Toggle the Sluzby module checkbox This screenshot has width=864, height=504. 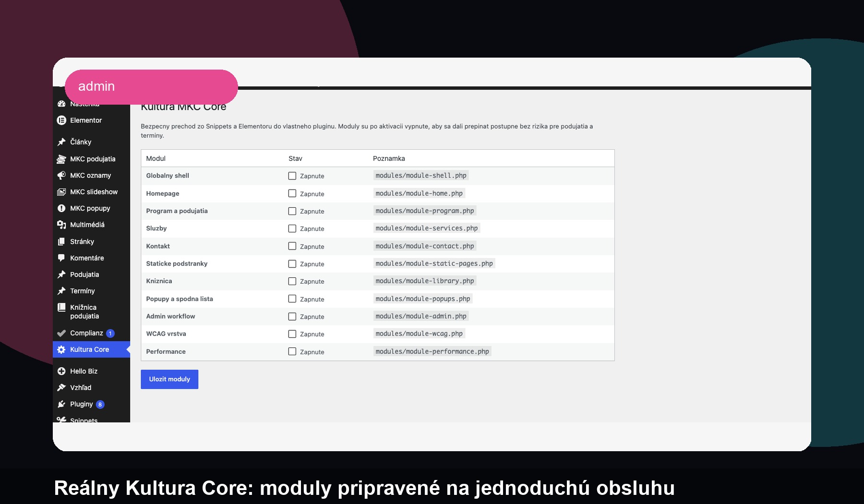click(x=292, y=228)
